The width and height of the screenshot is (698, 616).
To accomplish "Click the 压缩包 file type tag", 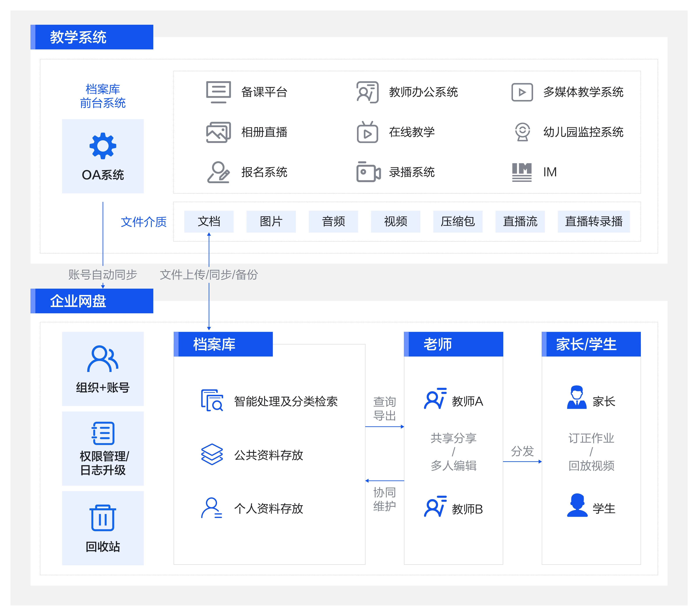I will click(458, 221).
